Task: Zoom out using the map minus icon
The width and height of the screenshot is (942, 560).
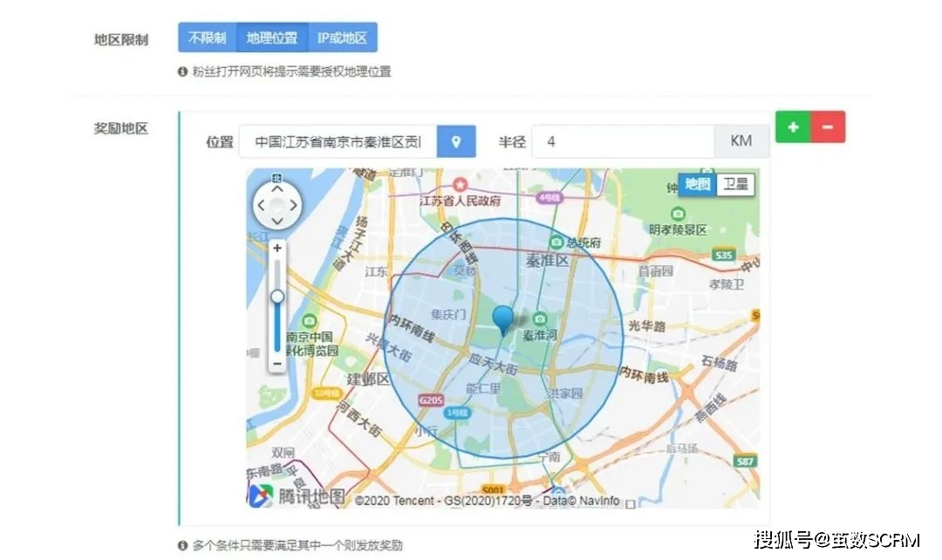Action: [276, 364]
